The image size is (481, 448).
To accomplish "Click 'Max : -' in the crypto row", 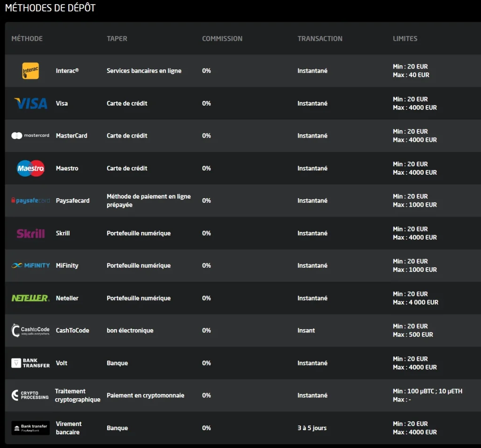I will (402, 400).
